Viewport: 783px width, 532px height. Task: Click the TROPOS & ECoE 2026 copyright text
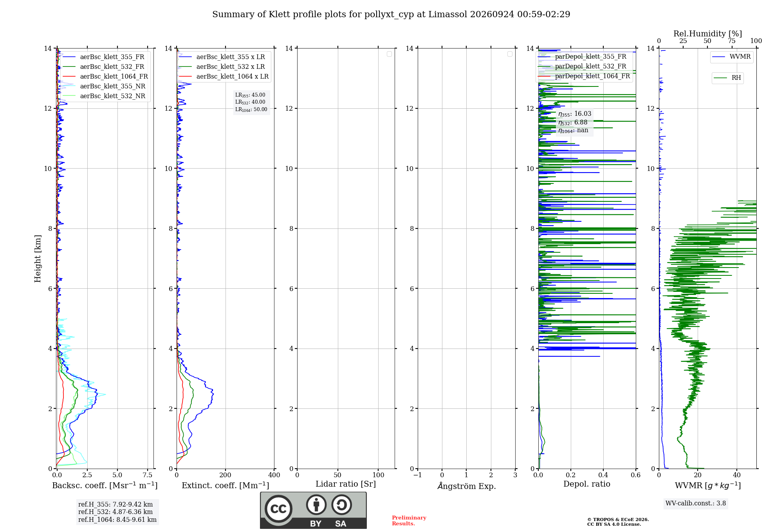tap(618, 519)
